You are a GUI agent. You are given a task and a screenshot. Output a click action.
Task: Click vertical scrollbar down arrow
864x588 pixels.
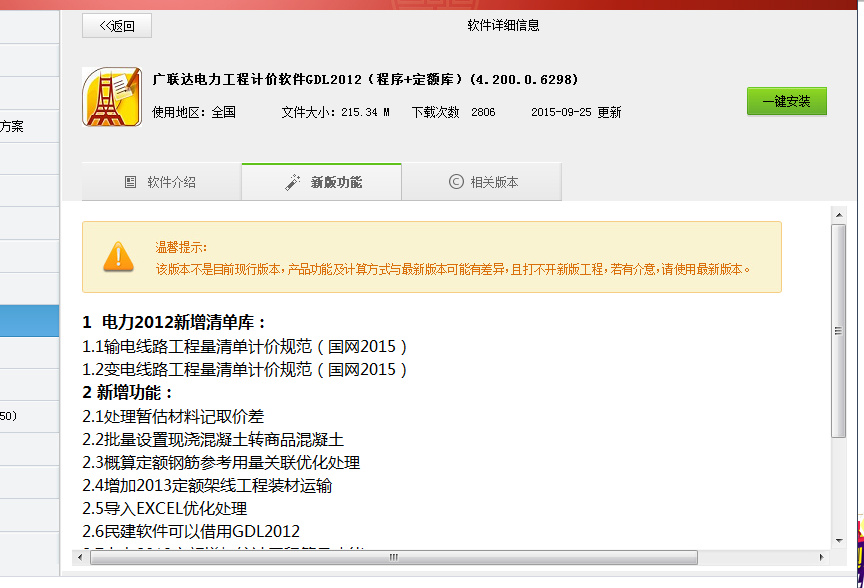(x=839, y=541)
